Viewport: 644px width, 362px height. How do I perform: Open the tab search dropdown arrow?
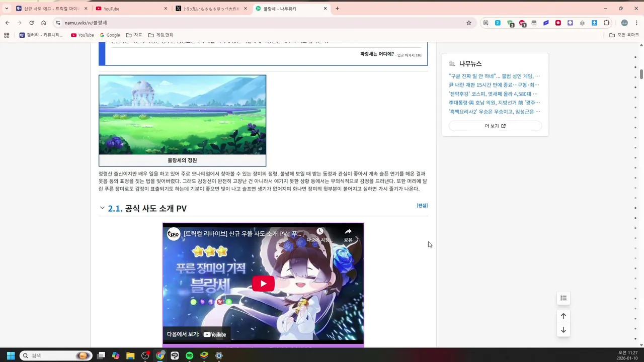click(x=7, y=9)
